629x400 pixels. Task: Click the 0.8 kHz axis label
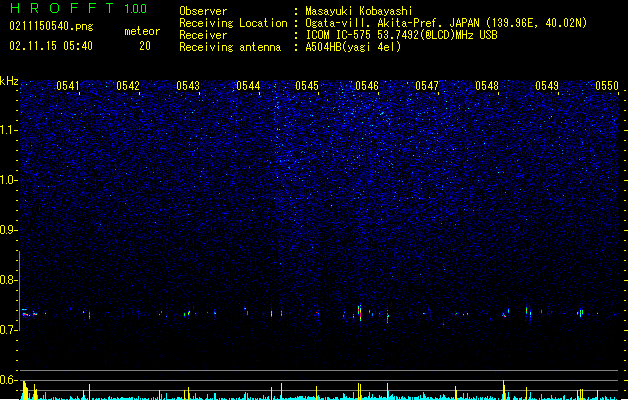pos(9,280)
